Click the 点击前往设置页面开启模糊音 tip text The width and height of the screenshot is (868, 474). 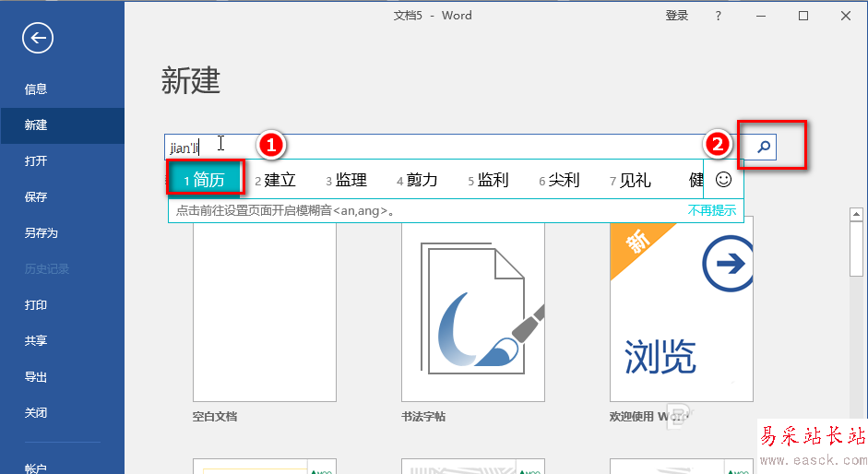(285, 210)
